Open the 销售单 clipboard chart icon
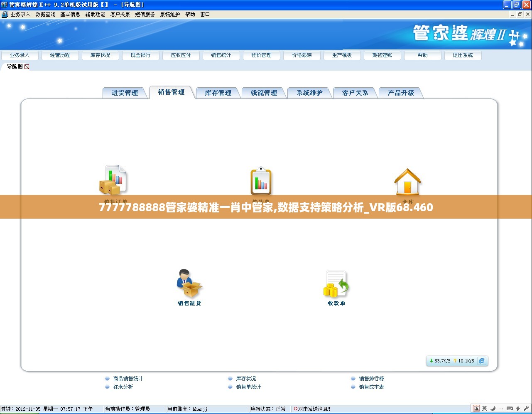 tap(261, 181)
